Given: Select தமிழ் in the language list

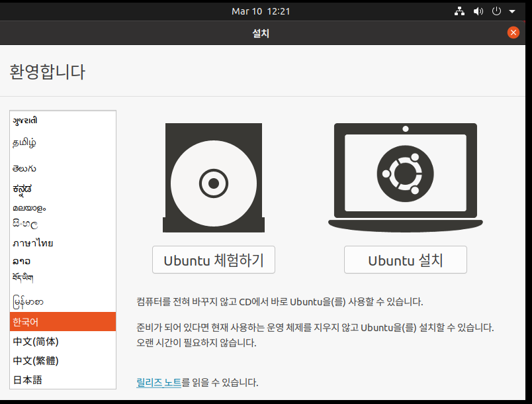Looking at the screenshot, I should [63, 142].
